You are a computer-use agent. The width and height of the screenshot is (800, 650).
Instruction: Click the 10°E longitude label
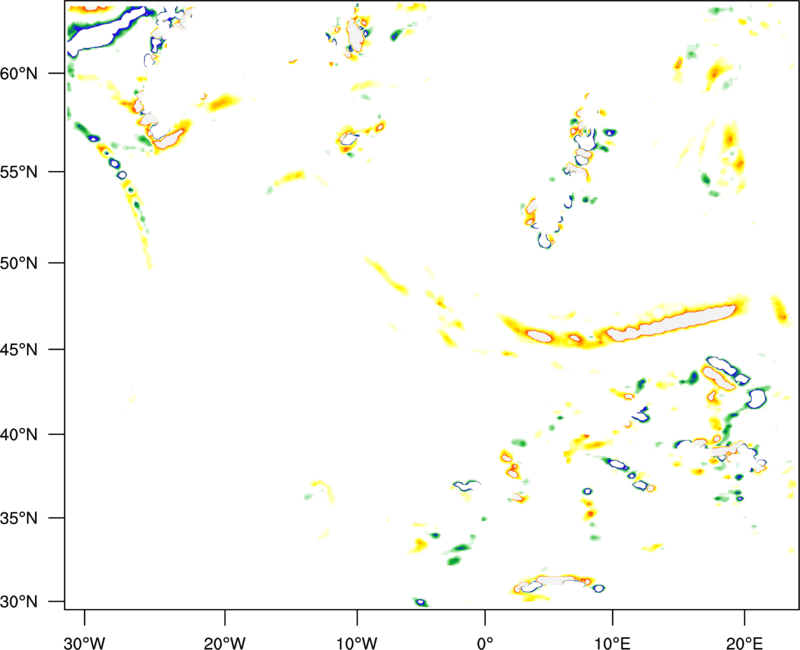coord(612,643)
